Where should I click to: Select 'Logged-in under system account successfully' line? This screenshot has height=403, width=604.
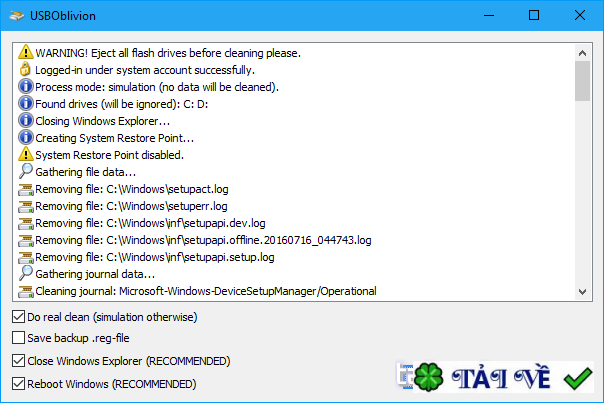coord(145,70)
